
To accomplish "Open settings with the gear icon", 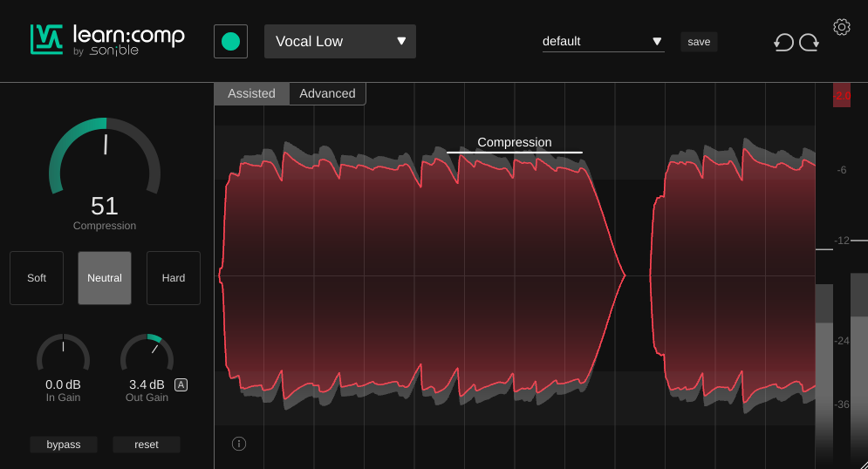I will pyautogui.click(x=842, y=27).
